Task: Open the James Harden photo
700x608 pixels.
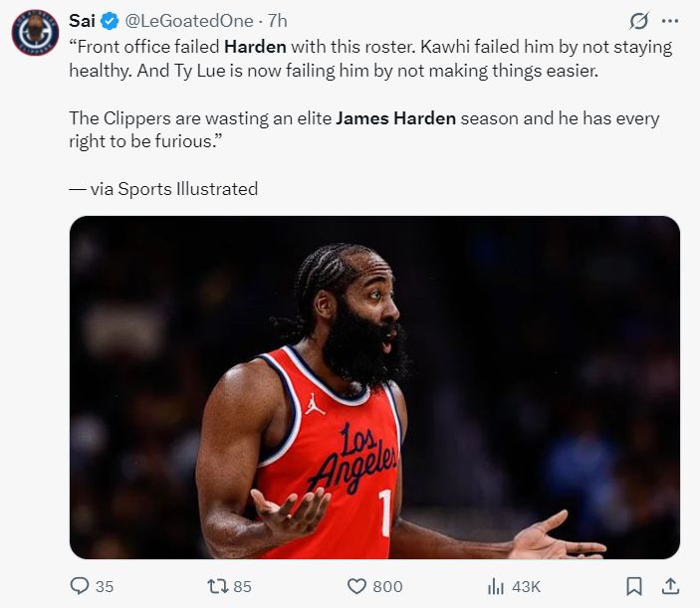Action: point(374,387)
